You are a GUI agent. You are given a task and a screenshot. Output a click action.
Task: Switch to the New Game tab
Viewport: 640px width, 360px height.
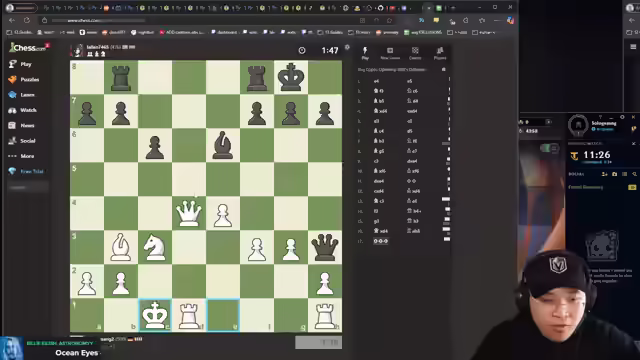[x=390, y=53]
